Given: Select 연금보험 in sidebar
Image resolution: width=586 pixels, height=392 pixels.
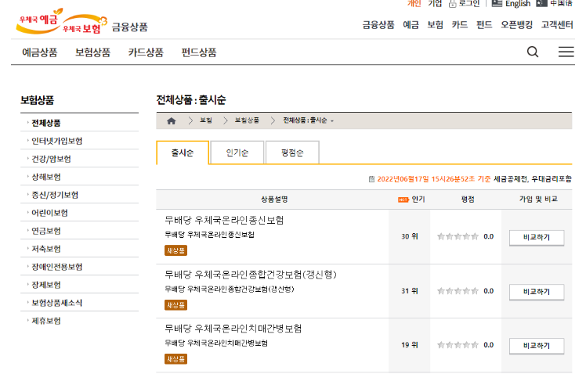Looking at the screenshot, I should click(x=46, y=231).
